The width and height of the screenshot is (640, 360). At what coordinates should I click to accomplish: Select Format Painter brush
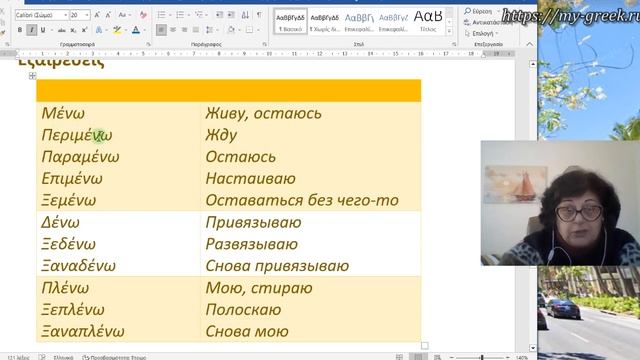[2, 33]
